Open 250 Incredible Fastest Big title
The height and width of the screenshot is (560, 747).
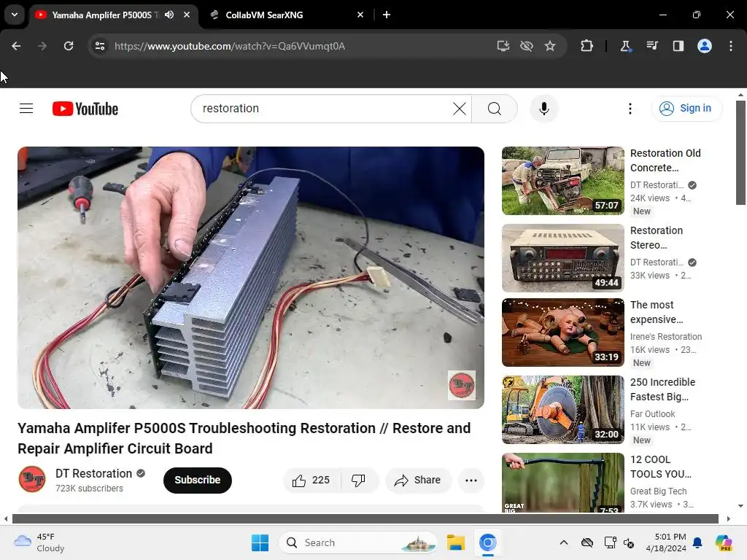coord(662,389)
